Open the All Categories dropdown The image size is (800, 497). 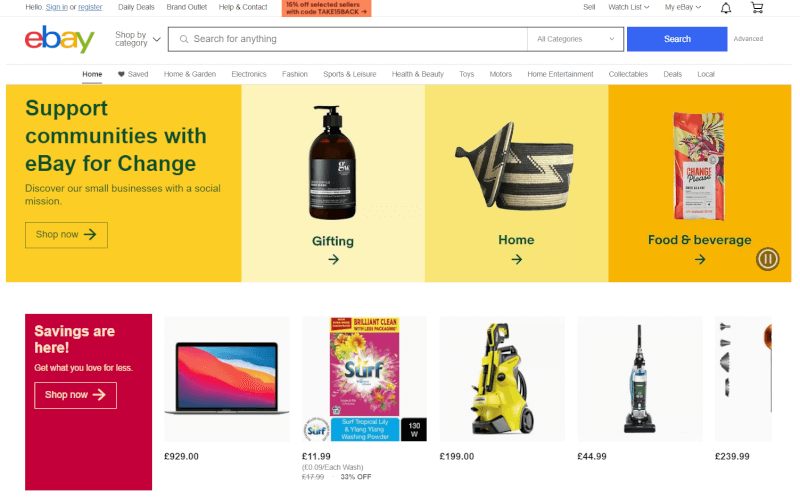(575, 39)
